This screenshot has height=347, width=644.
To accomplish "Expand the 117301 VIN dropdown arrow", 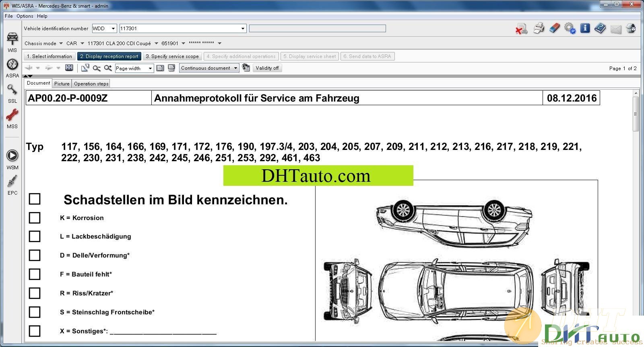I will click(x=243, y=29).
